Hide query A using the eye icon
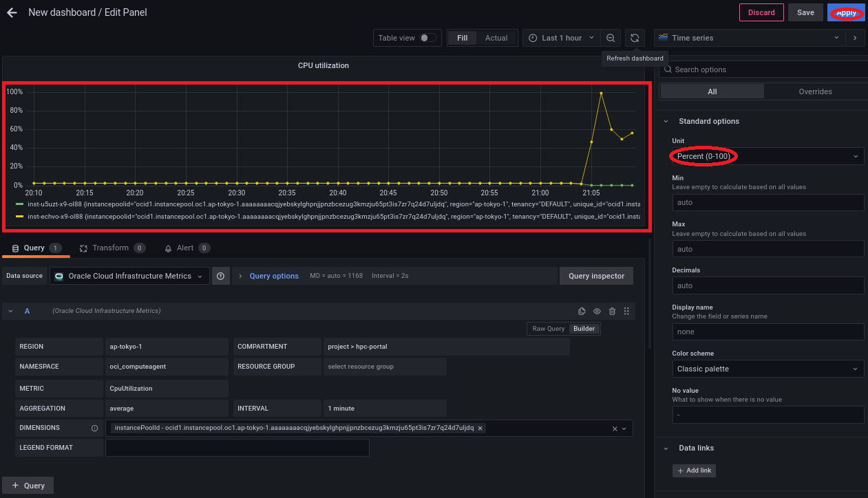 click(597, 312)
